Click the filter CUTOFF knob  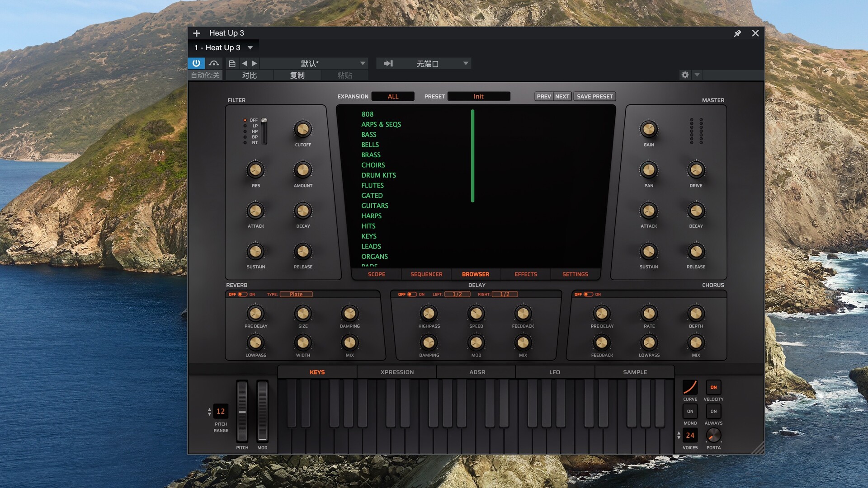click(303, 130)
